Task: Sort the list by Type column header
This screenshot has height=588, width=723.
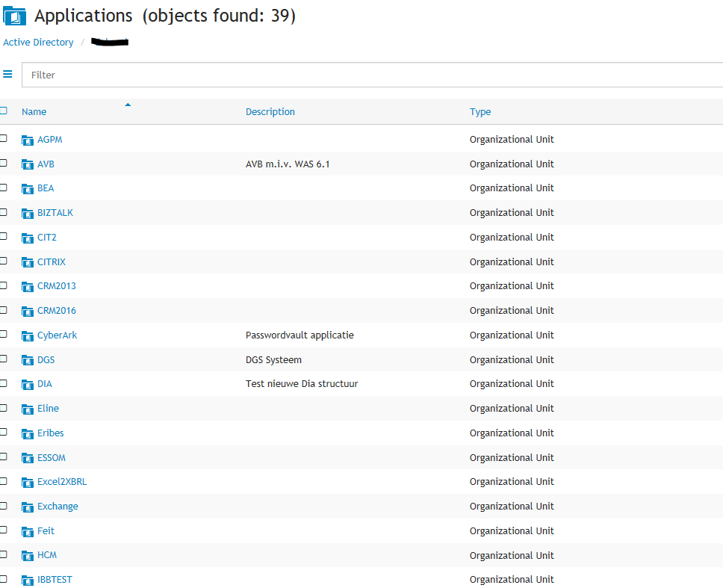Action: point(480,112)
